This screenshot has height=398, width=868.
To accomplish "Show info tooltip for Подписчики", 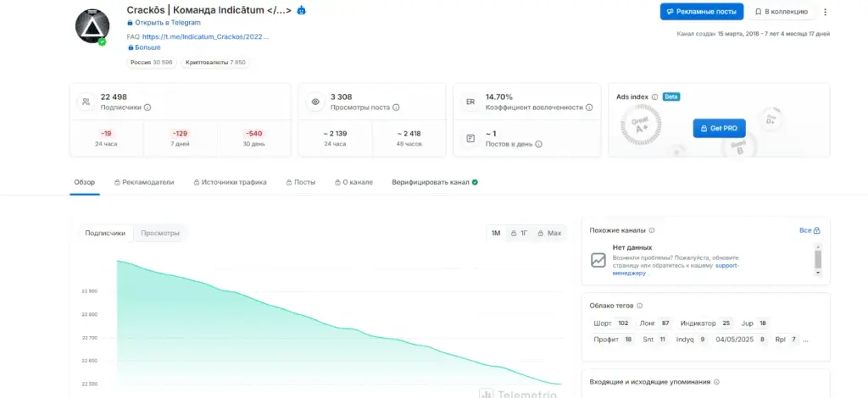I will coord(147,108).
